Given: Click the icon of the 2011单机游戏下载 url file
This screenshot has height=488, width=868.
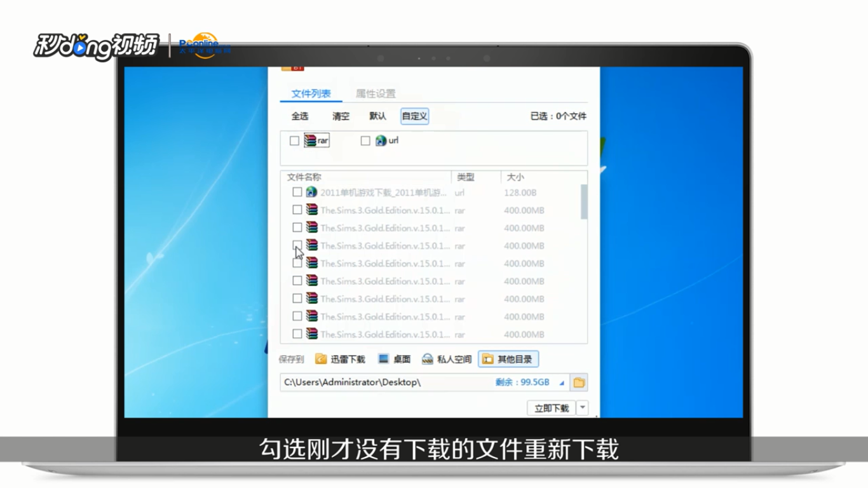Looking at the screenshot, I should (311, 192).
